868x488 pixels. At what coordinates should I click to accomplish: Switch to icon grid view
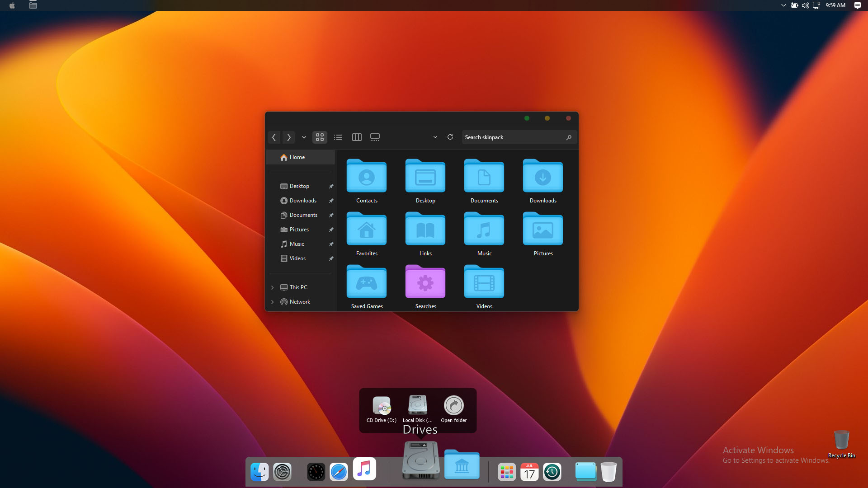coord(320,137)
